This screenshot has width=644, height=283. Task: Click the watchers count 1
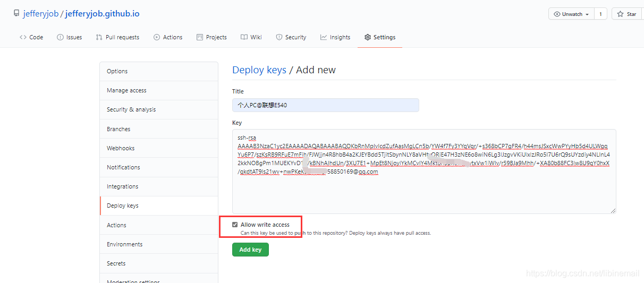[600, 14]
